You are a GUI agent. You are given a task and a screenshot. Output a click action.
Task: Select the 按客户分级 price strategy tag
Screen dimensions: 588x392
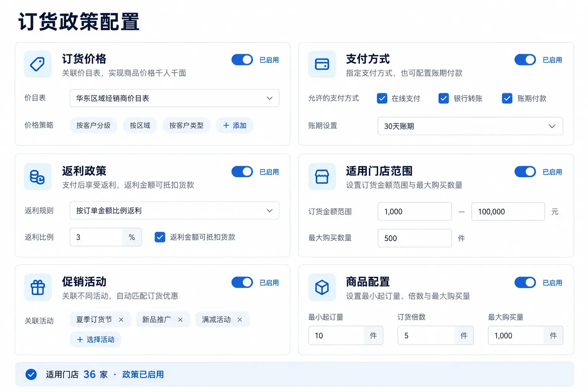[93, 126]
